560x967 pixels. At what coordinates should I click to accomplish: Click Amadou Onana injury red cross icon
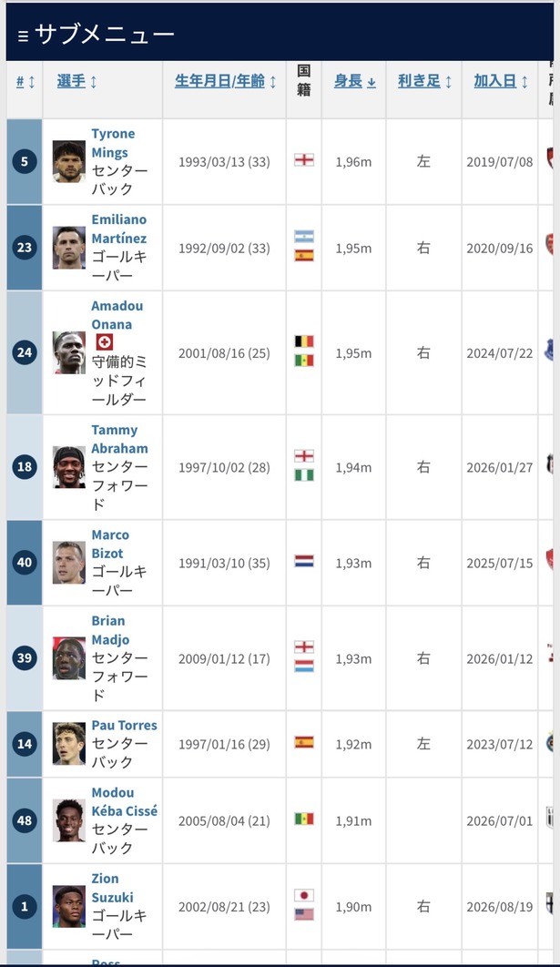(104, 342)
